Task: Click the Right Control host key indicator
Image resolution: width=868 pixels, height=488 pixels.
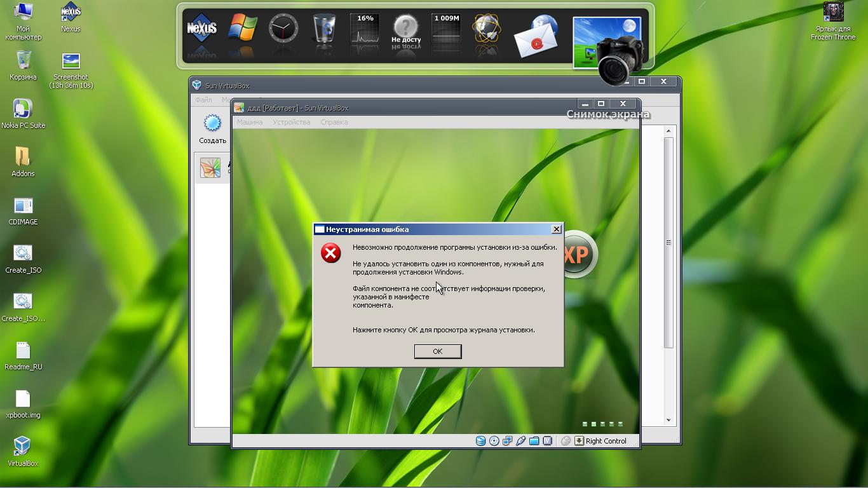Action: 606,441
